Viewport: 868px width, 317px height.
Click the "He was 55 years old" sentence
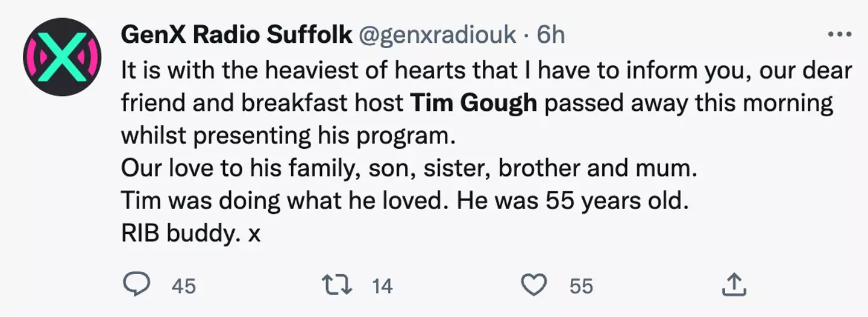[x=572, y=201]
